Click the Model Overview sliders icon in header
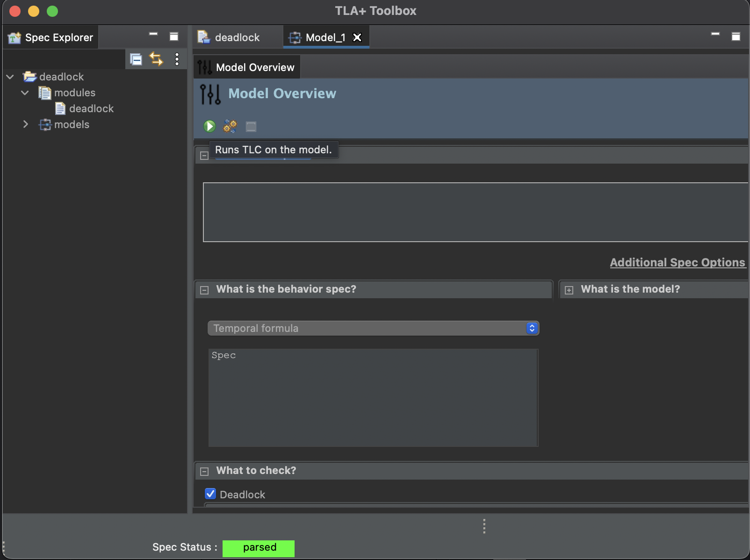The width and height of the screenshot is (750, 560). [210, 94]
